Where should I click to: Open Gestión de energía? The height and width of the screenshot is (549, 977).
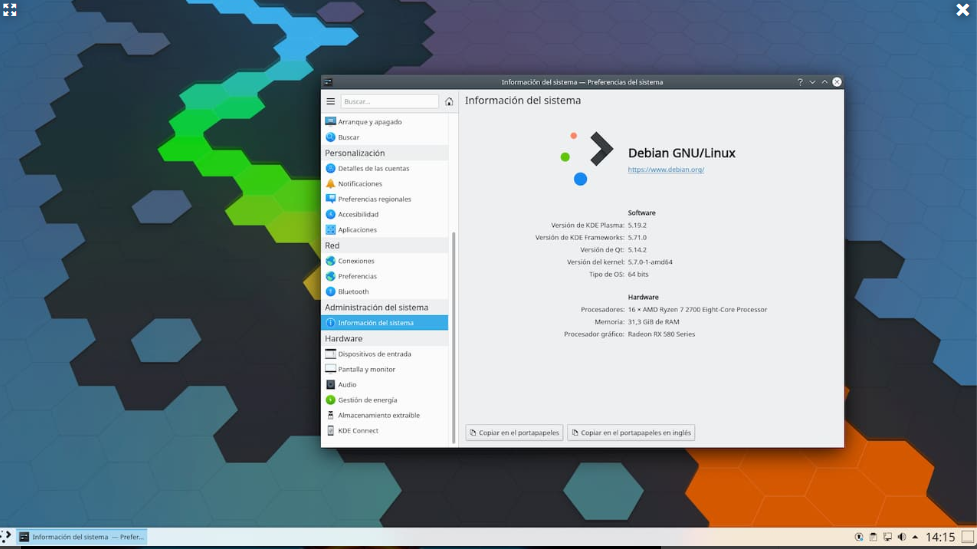click(384, 400)
